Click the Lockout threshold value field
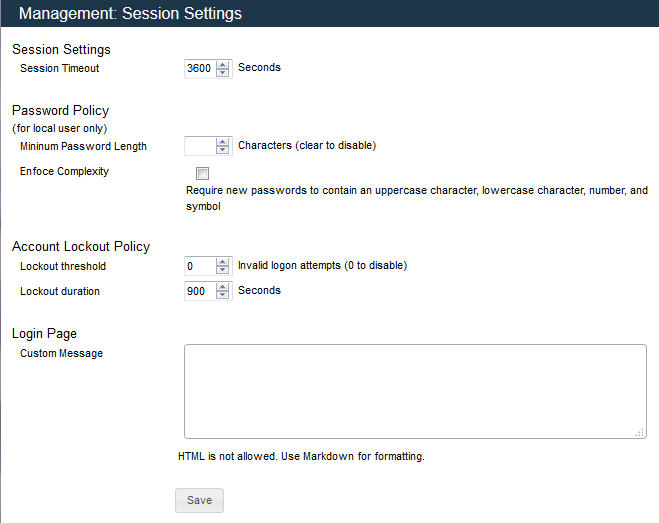659x523 pixels. tap(199, 267)
